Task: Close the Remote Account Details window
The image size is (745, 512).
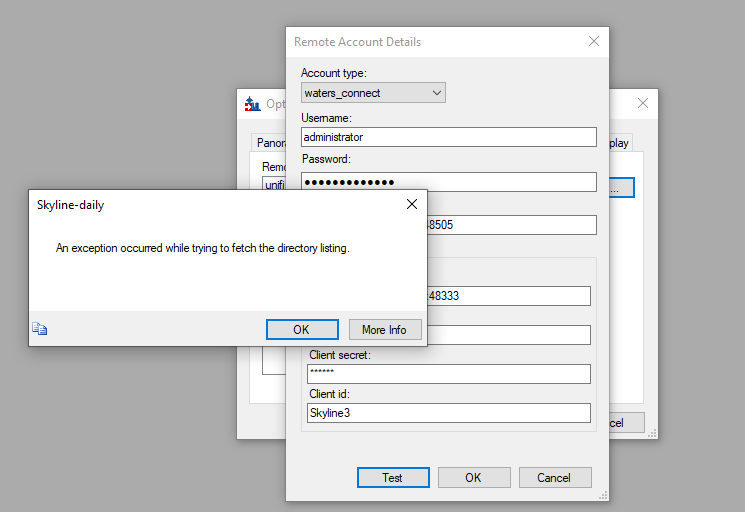Action: tap(593, 42)
